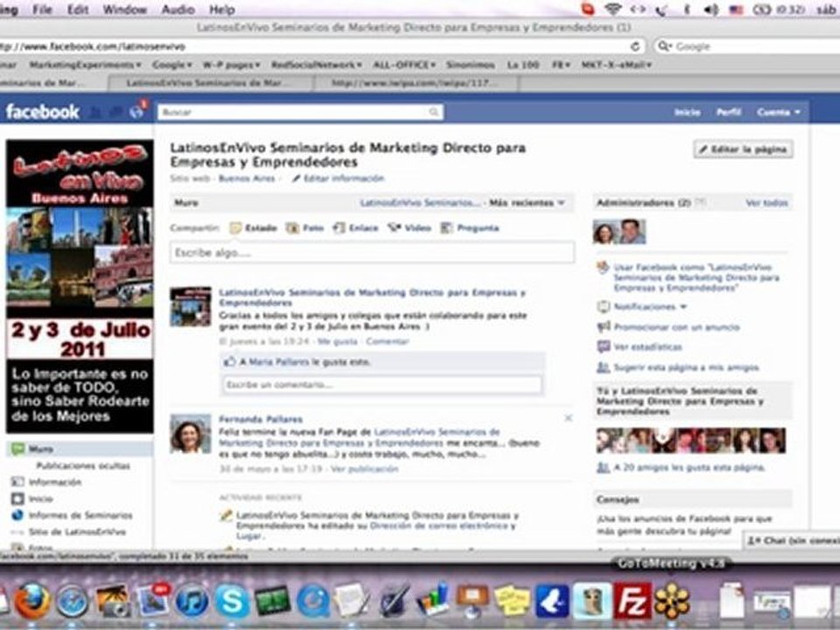
Task: Open Skype from the dock
Action: (231, 601)
